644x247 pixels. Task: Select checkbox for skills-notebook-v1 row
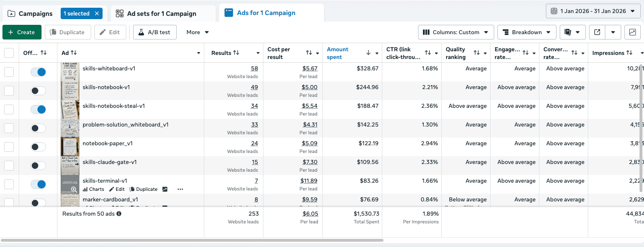(9, 91)
